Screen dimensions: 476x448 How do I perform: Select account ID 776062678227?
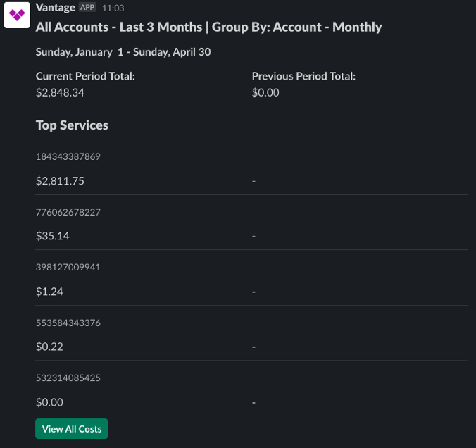point(68,212)
